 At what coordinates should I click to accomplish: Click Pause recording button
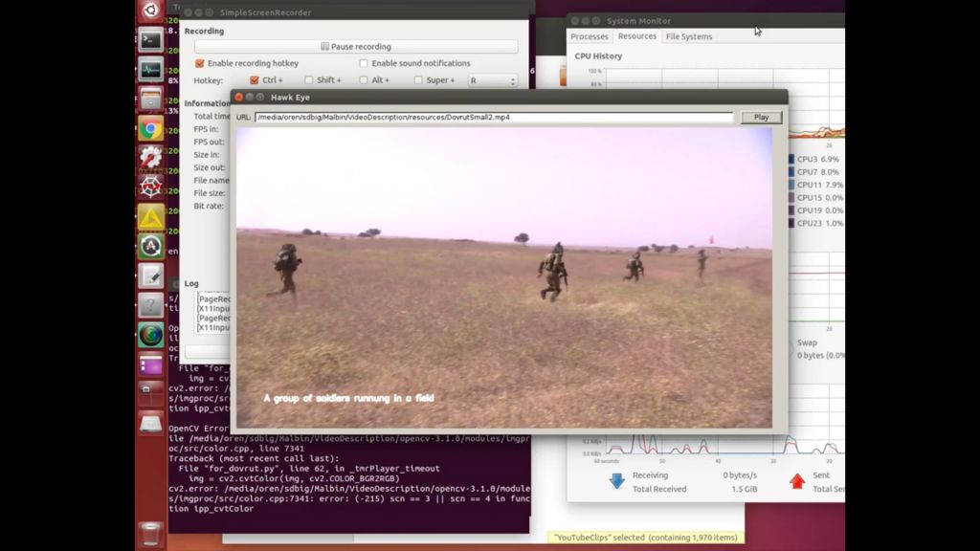click(356, 46)
